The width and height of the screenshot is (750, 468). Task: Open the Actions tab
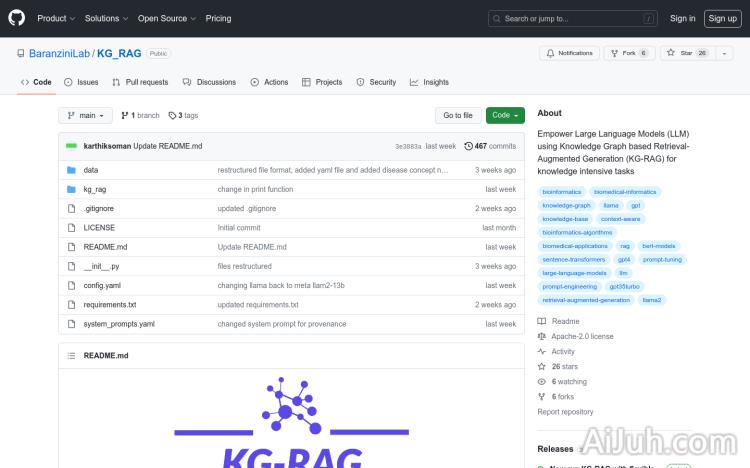click(x=269, y=82)
